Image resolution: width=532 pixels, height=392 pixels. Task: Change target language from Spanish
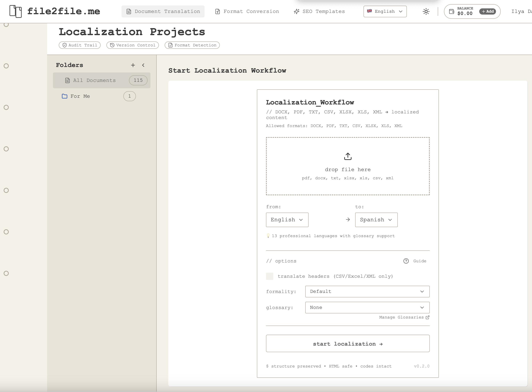pos(376,220)
